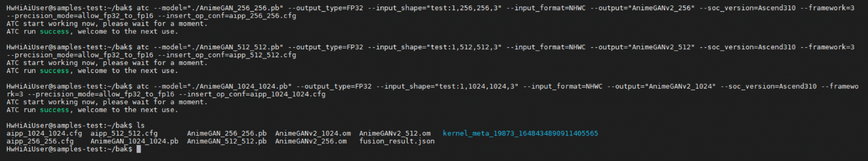Click the aipp_512_512.cfg entry in the listing

pos(124,133)
